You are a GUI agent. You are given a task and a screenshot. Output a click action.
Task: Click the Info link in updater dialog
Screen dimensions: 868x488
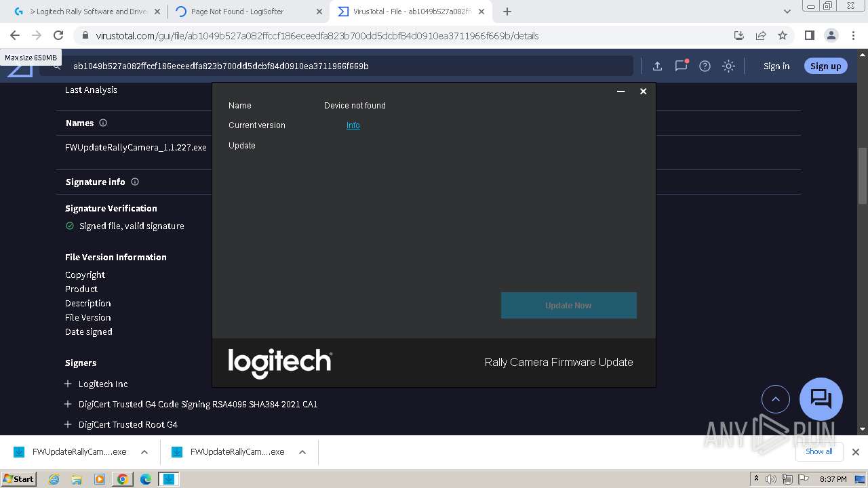pyautogui.click(x=353, y=125)
